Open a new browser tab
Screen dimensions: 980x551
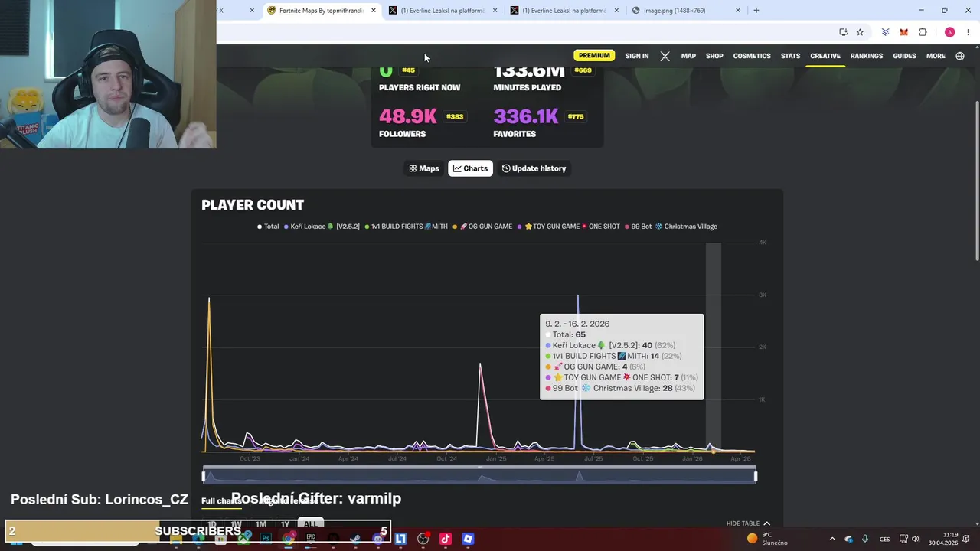[x=756, y=10]
